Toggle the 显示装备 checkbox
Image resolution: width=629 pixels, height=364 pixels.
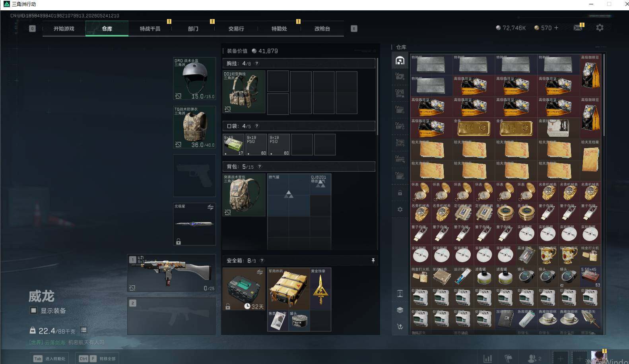[x=34, y=310]
